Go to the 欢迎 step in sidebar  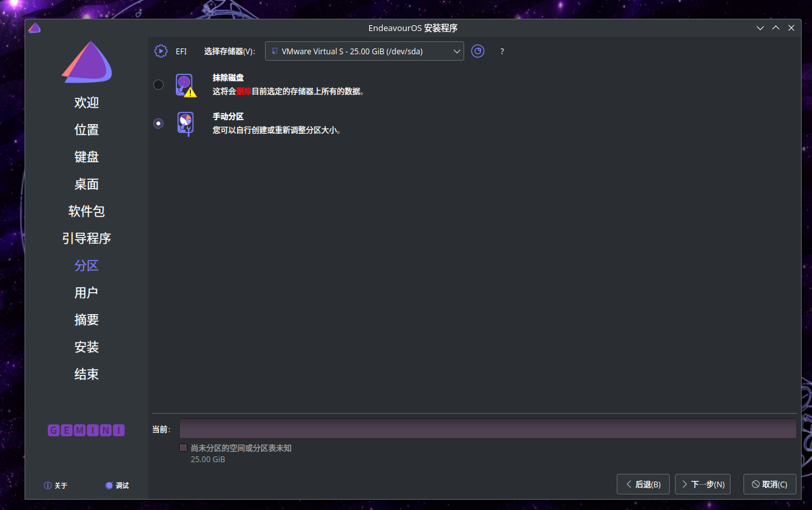[87, 103]
